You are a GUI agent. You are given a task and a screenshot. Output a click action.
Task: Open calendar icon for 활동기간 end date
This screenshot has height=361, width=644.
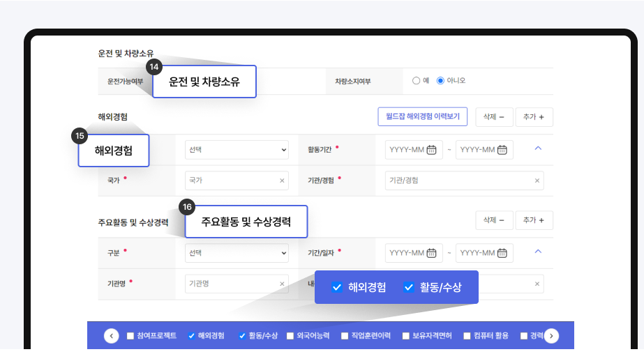point(502,150)
